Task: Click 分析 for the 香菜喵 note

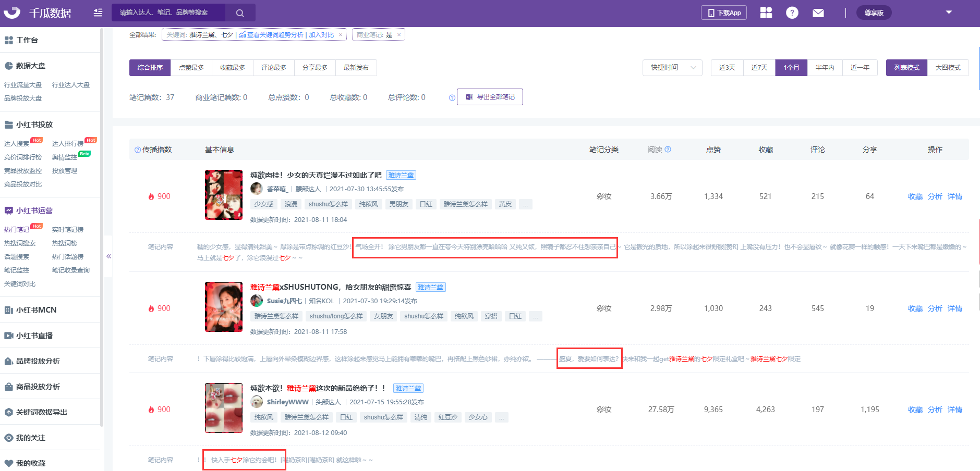Action: [935, 196]
